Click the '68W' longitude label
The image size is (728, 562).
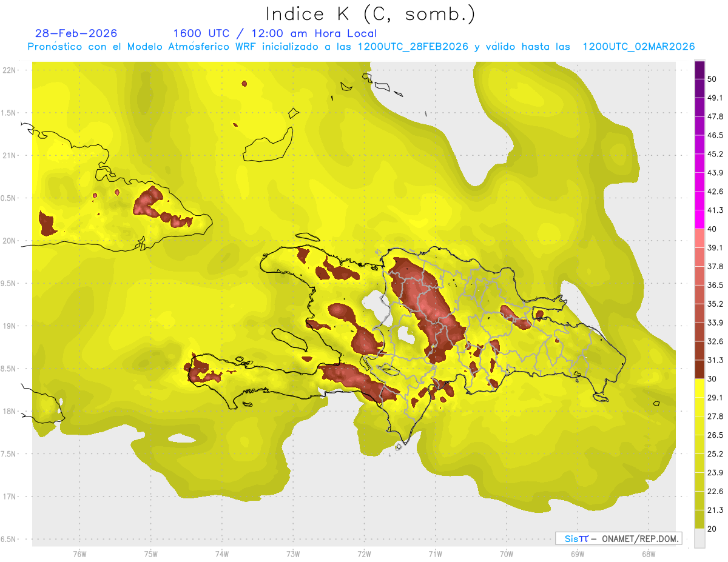point(648,553)
